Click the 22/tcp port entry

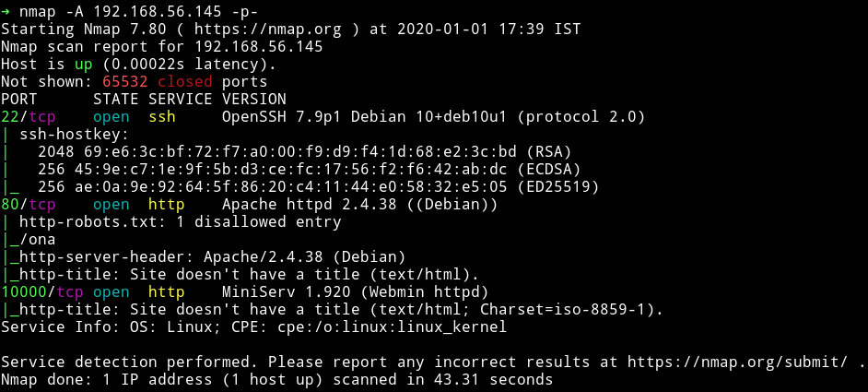[x=29, y=117]
